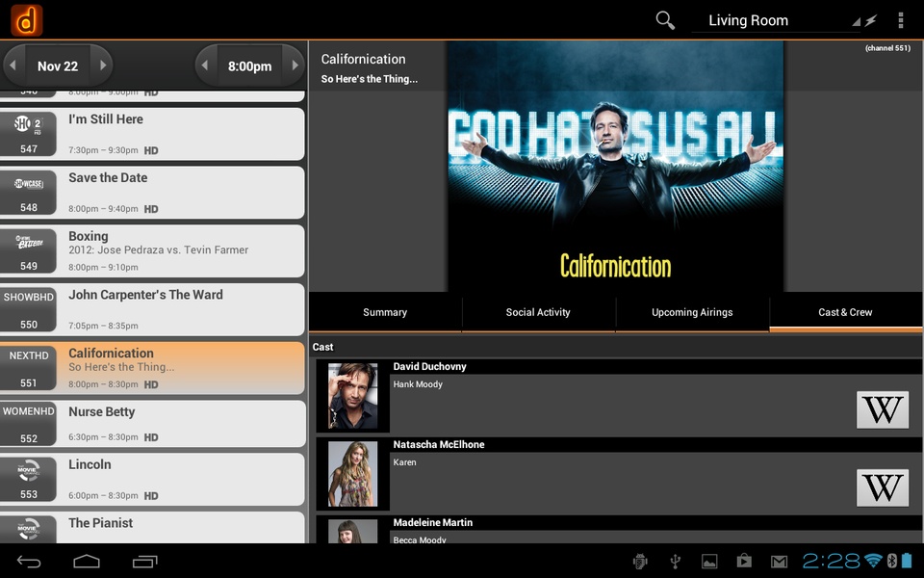Select the 8:00pm time label
The height and width of the screenshot is (578, 924).
click(x=250, y=66)
